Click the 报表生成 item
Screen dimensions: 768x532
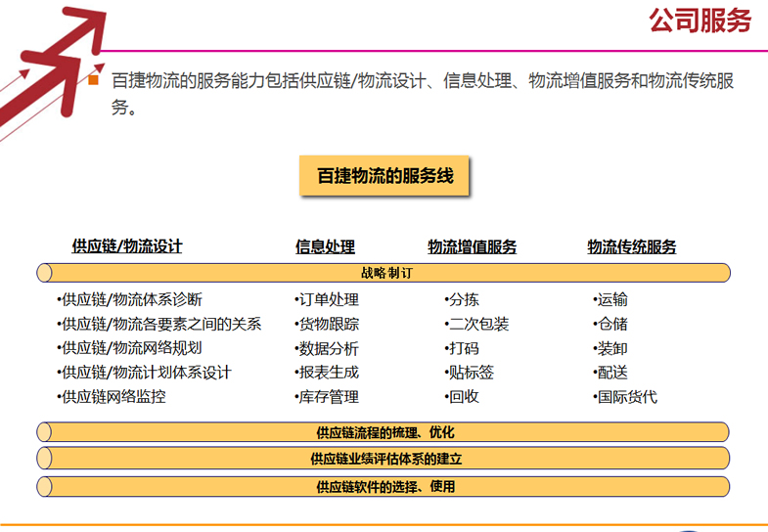(x=327, y=373)
